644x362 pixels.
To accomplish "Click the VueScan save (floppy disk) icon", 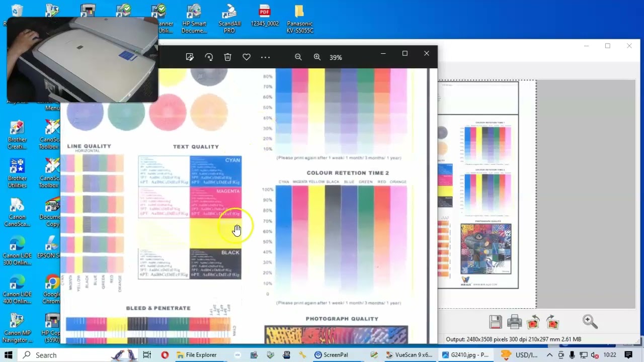I will click(496, 322).
